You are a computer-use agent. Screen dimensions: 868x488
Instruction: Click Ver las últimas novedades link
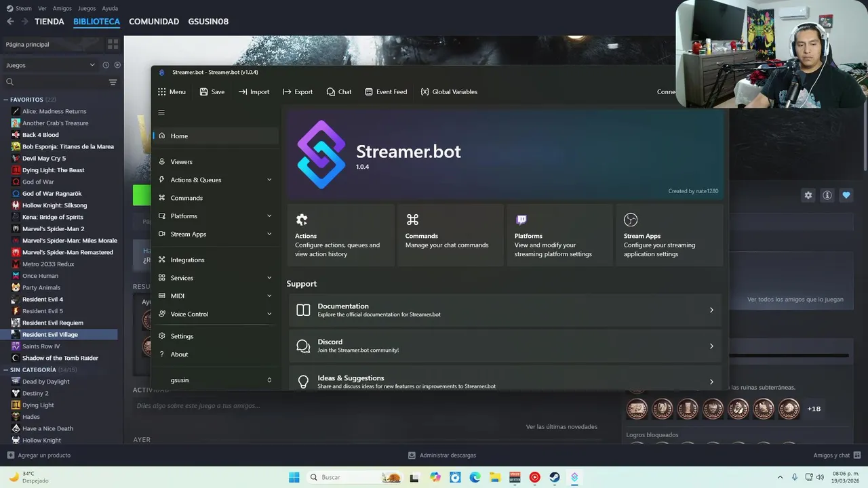[x=561, y=426]
